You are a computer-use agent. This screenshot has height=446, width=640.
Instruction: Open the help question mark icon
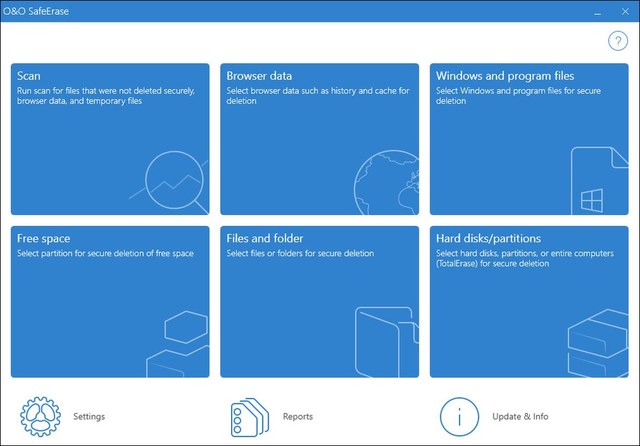point(616,41)
